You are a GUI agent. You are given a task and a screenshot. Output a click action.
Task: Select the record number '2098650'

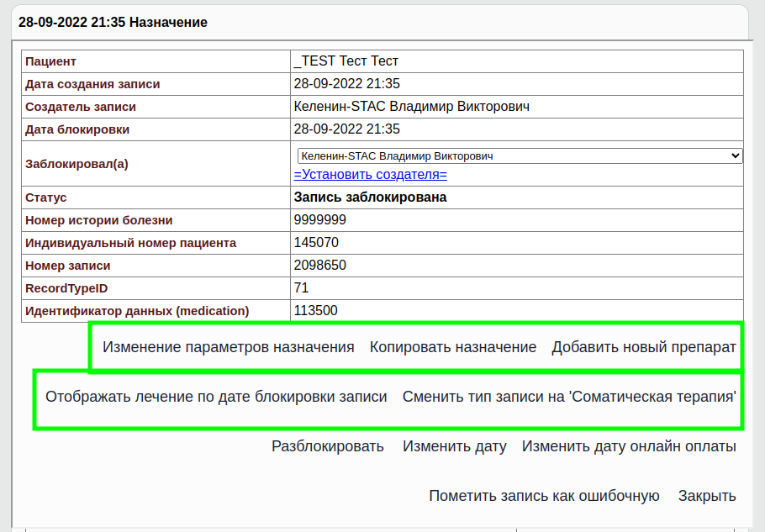click(x=320, y=266)
